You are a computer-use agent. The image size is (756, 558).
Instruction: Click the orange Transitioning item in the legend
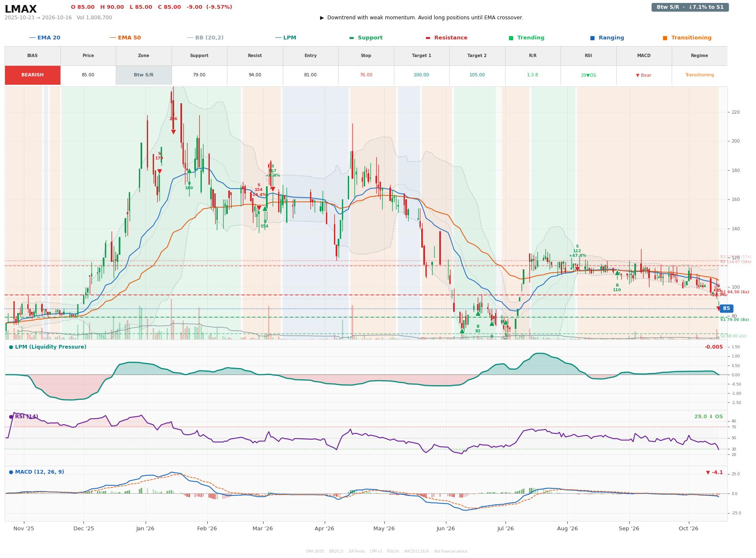pyautogui.click(x=687, y=38)
